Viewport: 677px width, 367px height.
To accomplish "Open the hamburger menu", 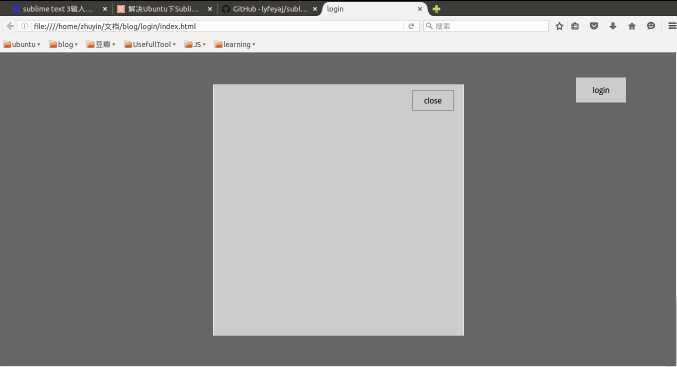I will click(672, 26).
